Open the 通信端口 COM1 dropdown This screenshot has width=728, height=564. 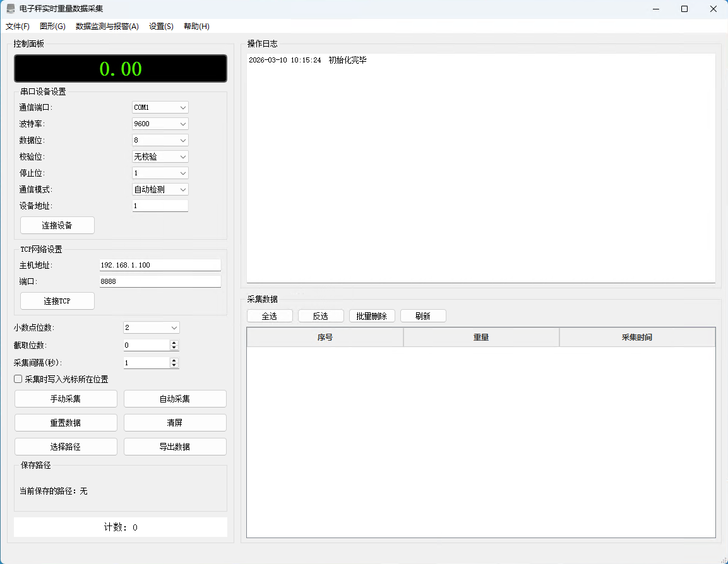(160, 107)
